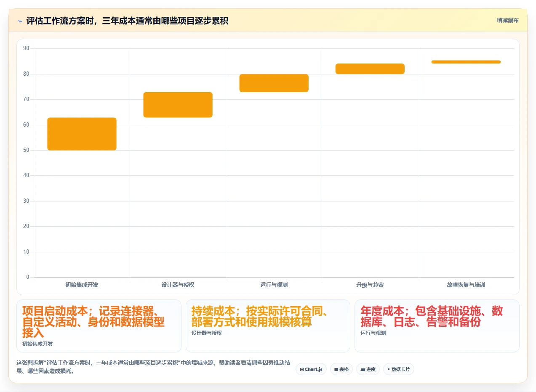
Task: Click the chart title heading text
Action: [x=127, y=21]
